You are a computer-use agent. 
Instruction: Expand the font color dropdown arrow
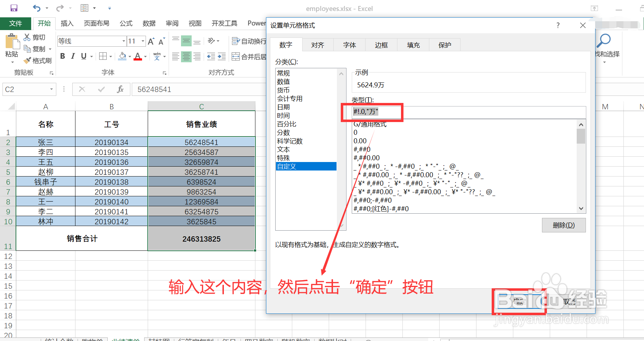point(145,57)
